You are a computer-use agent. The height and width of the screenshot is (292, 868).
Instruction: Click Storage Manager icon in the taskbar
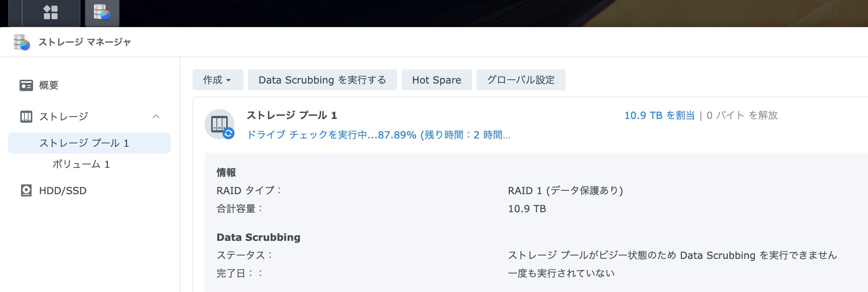[102, 12]
